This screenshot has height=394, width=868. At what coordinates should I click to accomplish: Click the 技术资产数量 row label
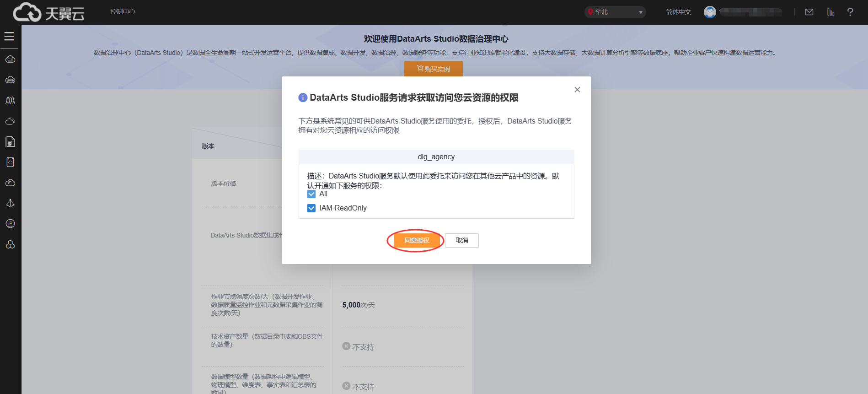pos(267,340)
